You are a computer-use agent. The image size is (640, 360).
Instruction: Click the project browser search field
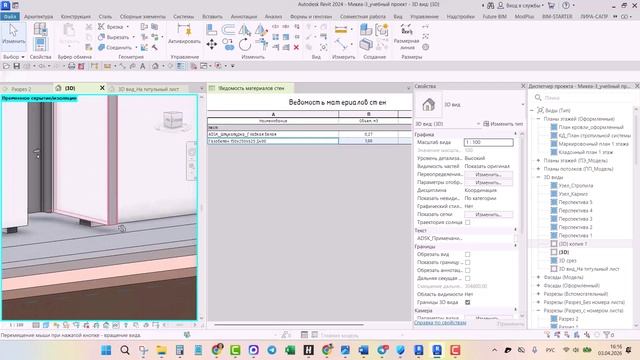[584, 98]
